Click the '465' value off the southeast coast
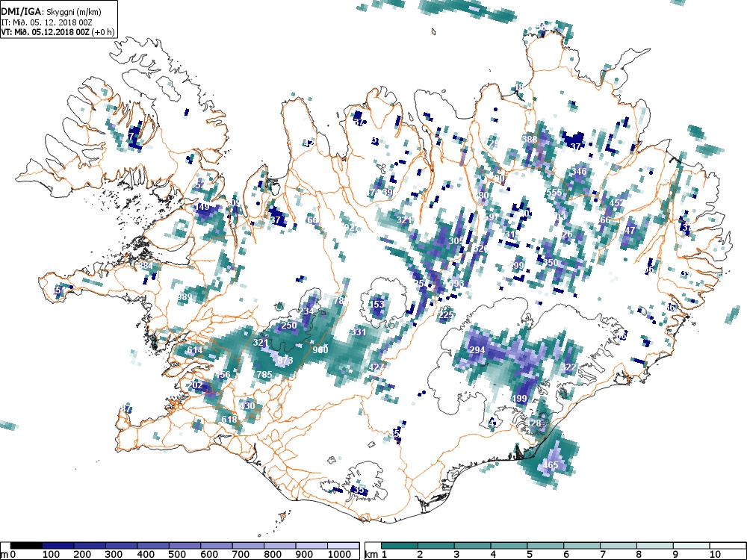 pos(551,464)
